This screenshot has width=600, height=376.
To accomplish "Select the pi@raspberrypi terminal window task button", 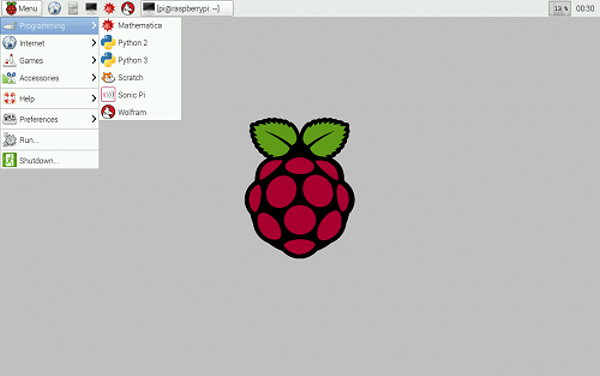I will pos(187,8).
